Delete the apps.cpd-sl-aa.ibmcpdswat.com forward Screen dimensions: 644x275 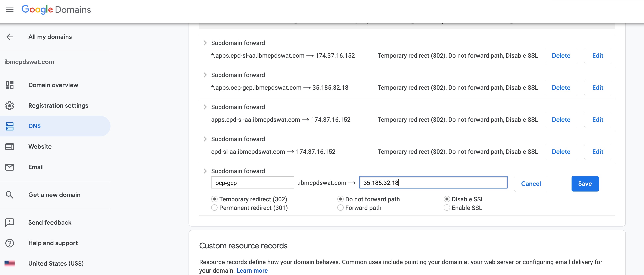pyautogui.click(x=561, y=120)
